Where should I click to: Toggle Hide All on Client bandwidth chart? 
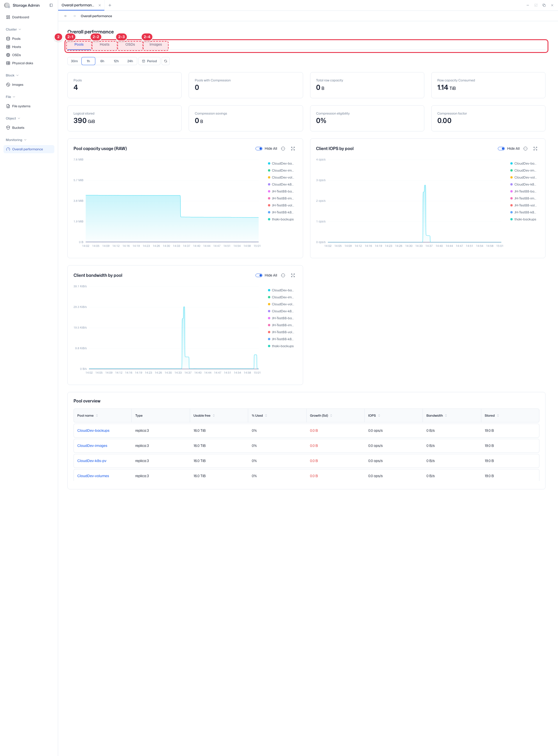(x=259, y=275)
